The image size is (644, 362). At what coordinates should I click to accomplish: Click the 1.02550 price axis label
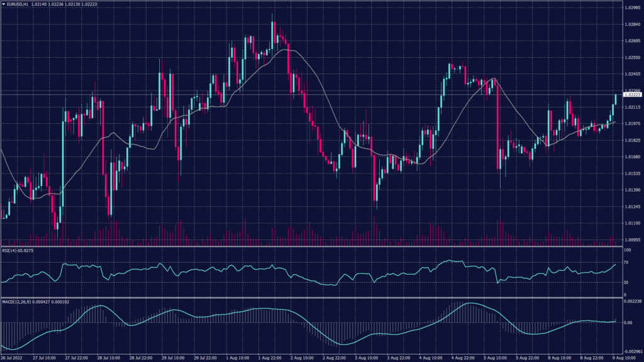[631, 57]
